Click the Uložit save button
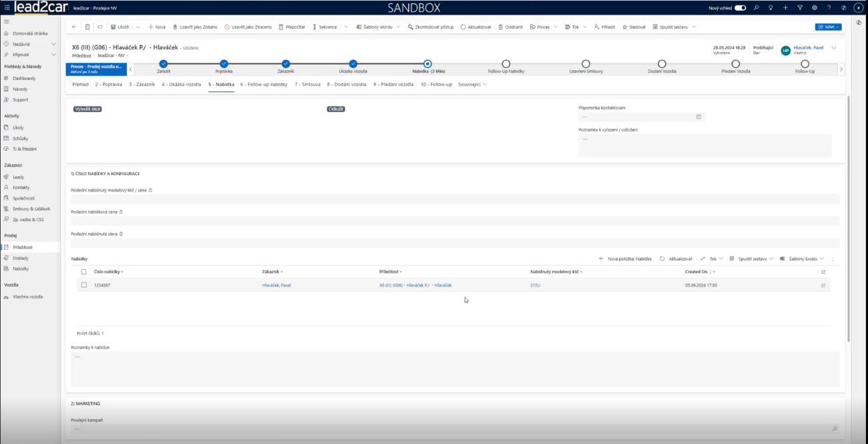The image size is (868, 444). [120, 27]
